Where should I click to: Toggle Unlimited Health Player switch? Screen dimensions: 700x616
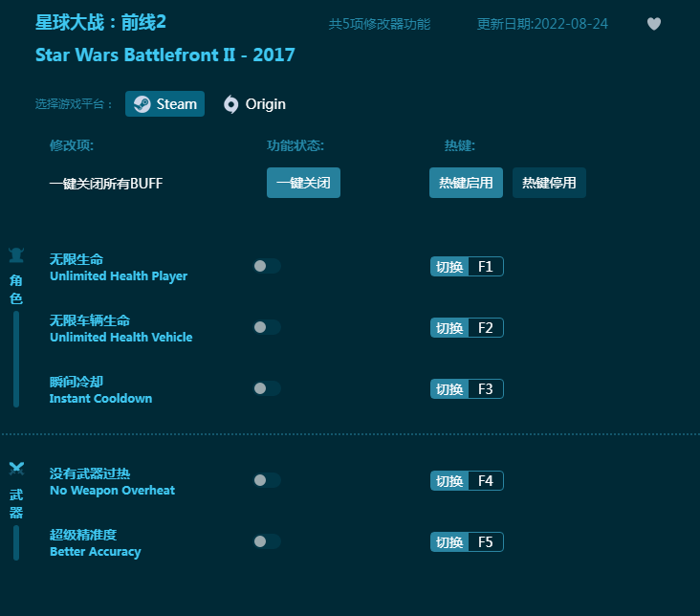[x=267, y=266]
